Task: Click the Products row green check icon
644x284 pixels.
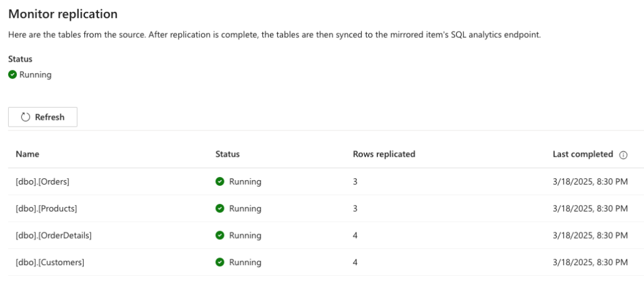Action: [219, 208]
